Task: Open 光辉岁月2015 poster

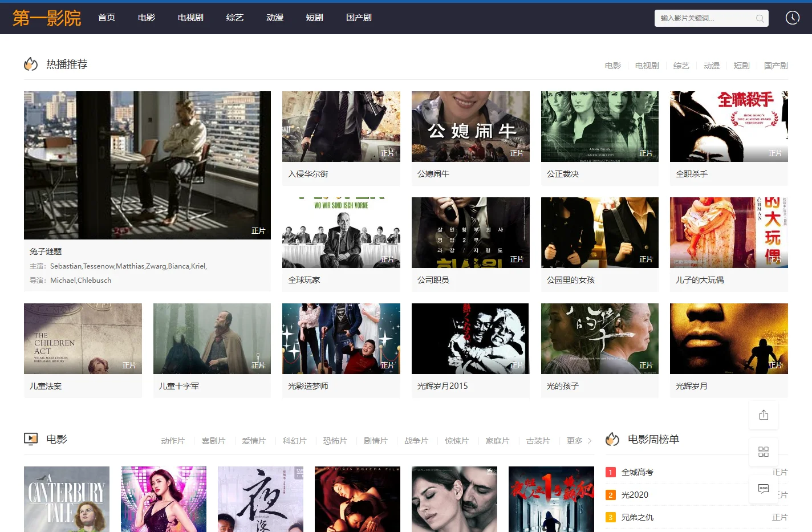Action: (470, 339)
